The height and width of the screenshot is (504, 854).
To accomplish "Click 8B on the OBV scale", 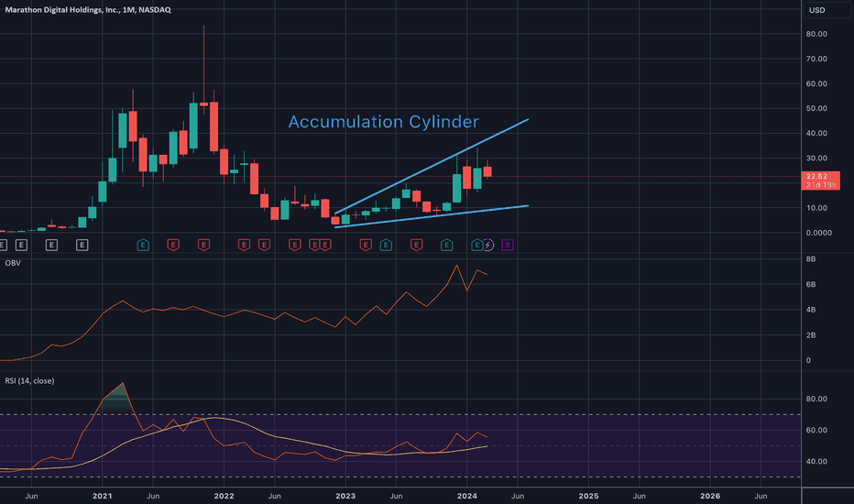I will click(811, 258).
